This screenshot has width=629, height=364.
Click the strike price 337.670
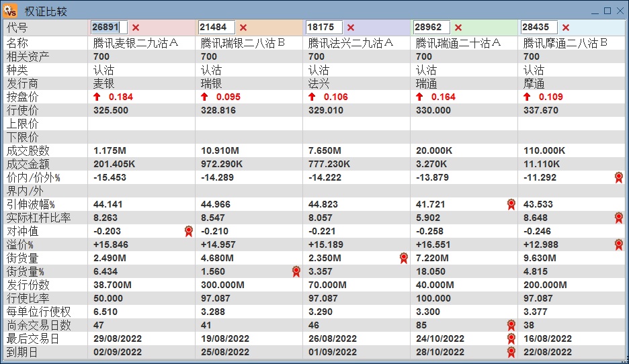[541, 110]
